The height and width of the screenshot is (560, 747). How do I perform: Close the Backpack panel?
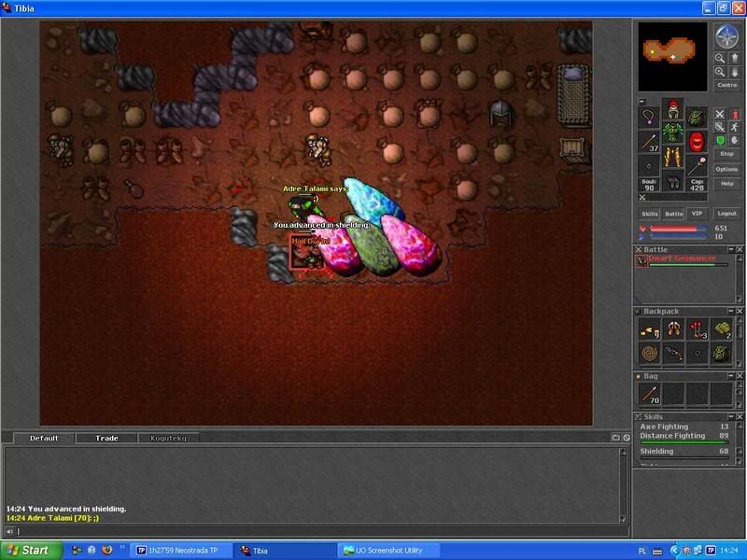click(740, 311)
